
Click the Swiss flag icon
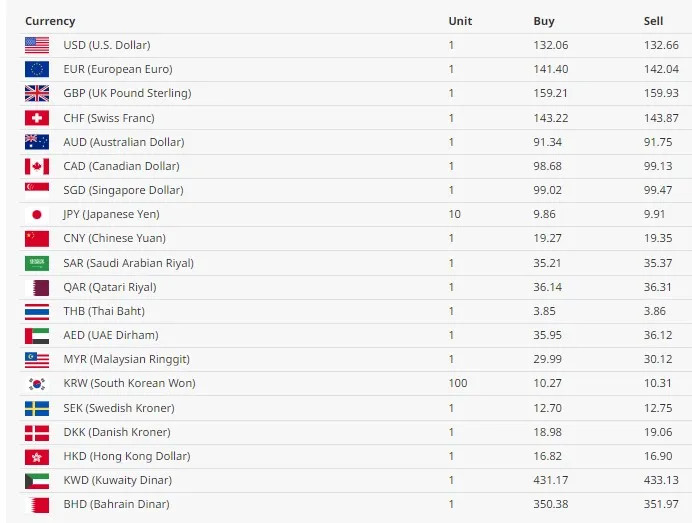click(37, 118)
